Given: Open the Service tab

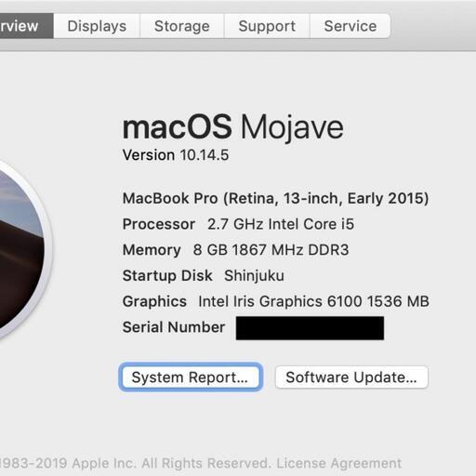Looking at the screenshot, I should pyautogui.click(x=350, y=26).
